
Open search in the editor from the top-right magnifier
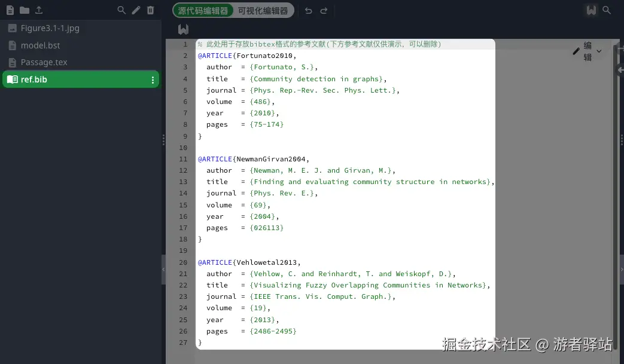(607, 10)
